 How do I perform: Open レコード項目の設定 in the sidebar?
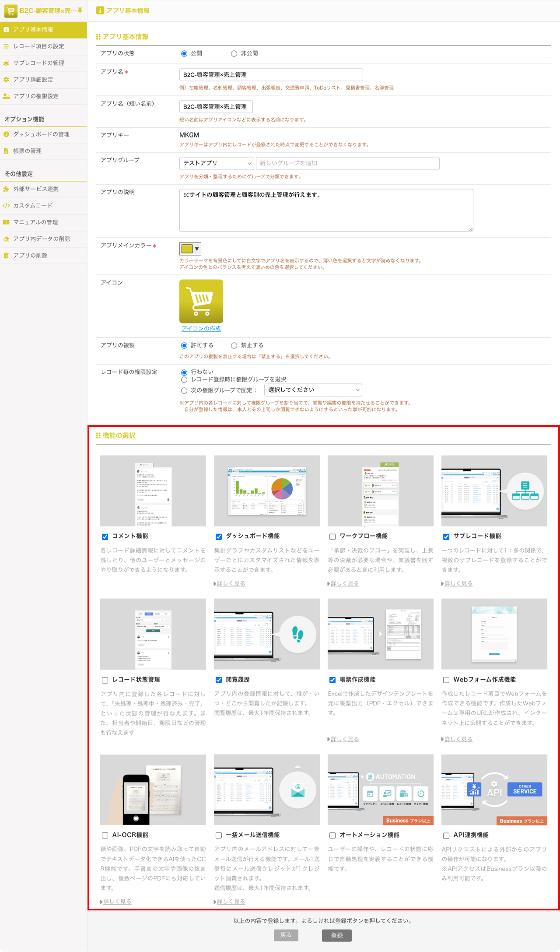[38, 46]
